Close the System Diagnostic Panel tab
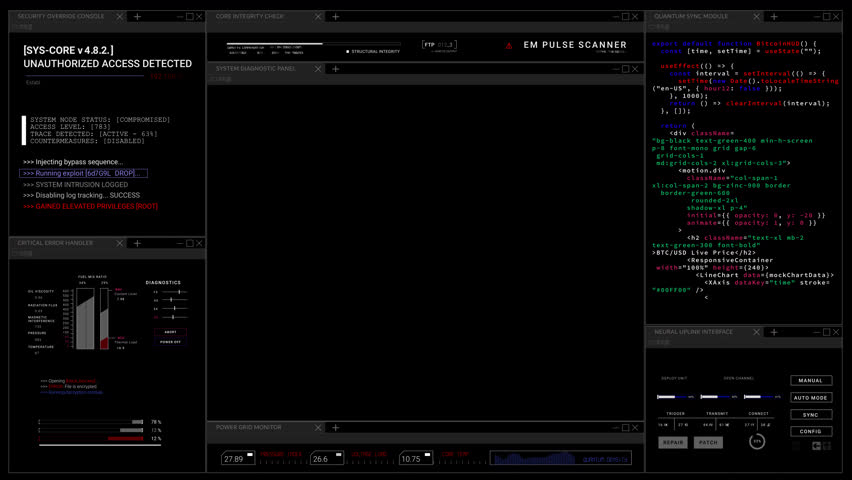Screen dimensions: 852x480 pyautogui.click(x=318, y=69)
